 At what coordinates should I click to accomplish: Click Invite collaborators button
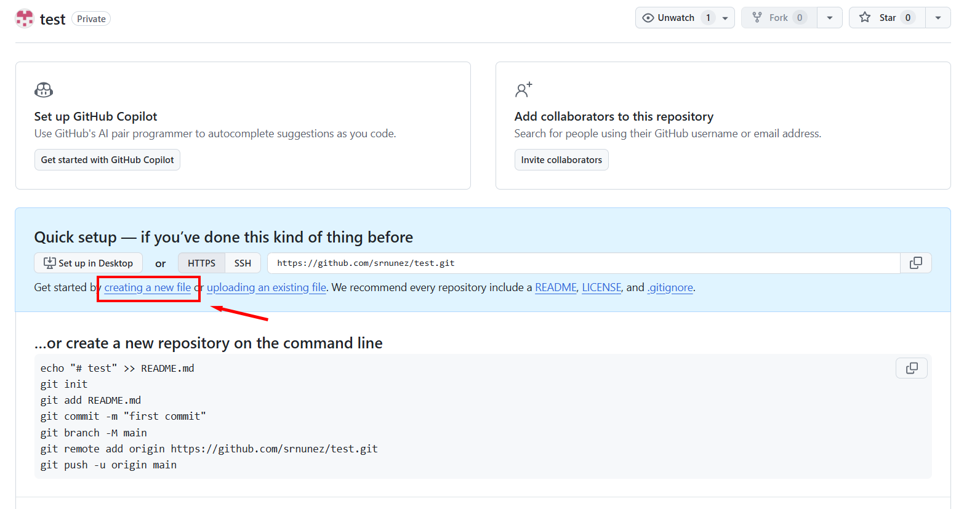pos(561,160)
